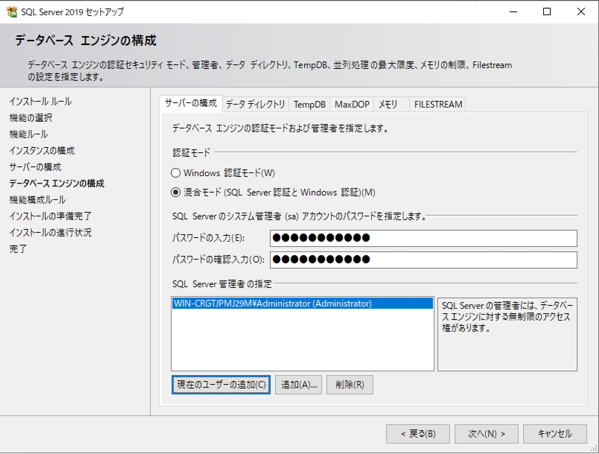Select the WIN-CRGTJPMJ29M¥Administrator entry

point(303,303)
